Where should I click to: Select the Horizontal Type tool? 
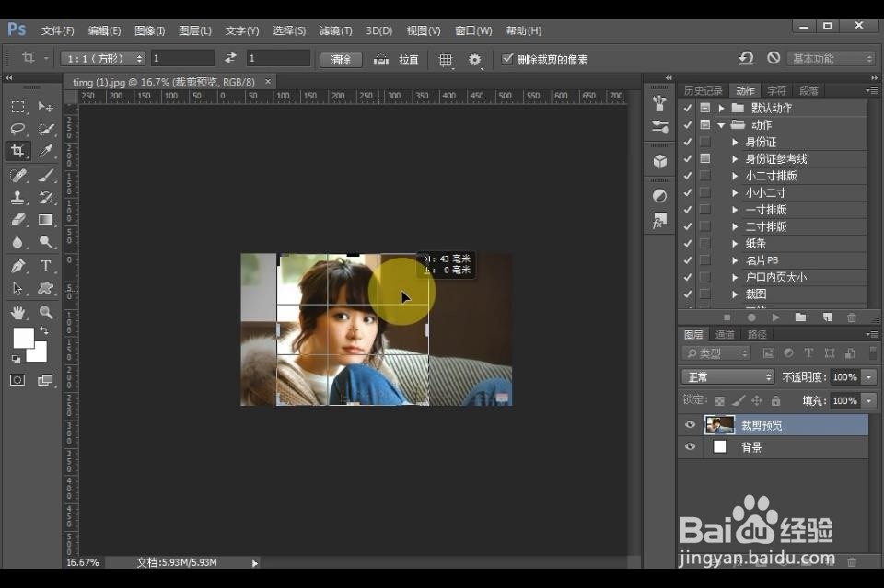[x=46, y=266]
